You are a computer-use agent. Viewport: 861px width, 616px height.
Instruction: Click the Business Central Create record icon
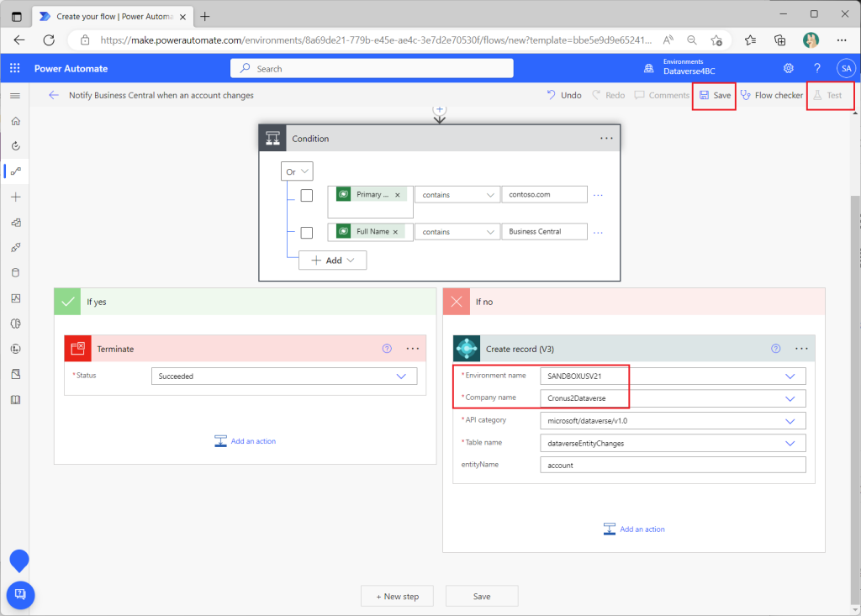click(467, 349)
